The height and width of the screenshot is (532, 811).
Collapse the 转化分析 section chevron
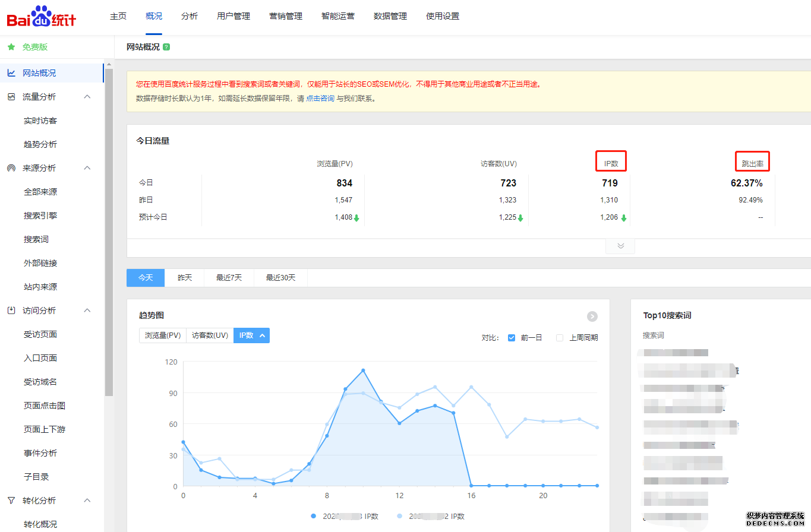coord(87,501)
